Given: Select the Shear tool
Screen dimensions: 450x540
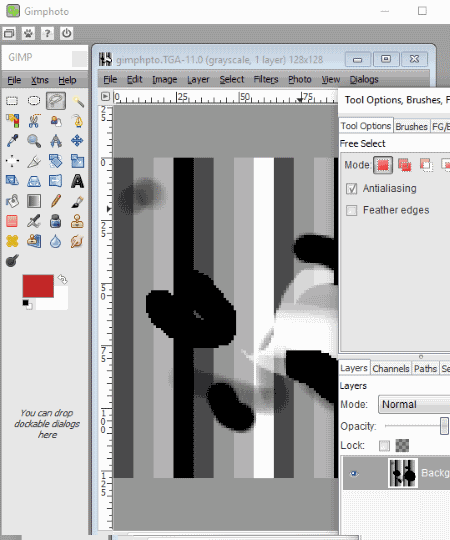Looking at the screenshot, I should coord(12,181).
